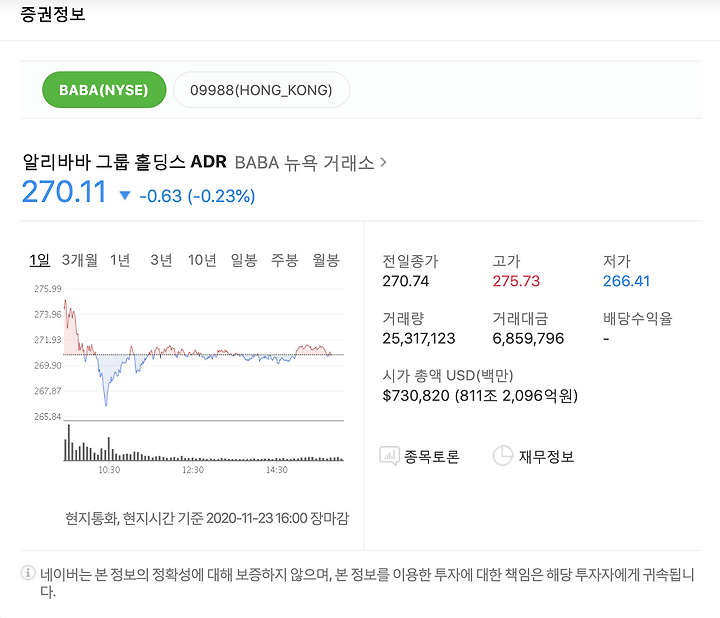Switch chart to 주봉 view
This screenshot has width=720, height=618.
pyautogui.click(x=285, y=260)
